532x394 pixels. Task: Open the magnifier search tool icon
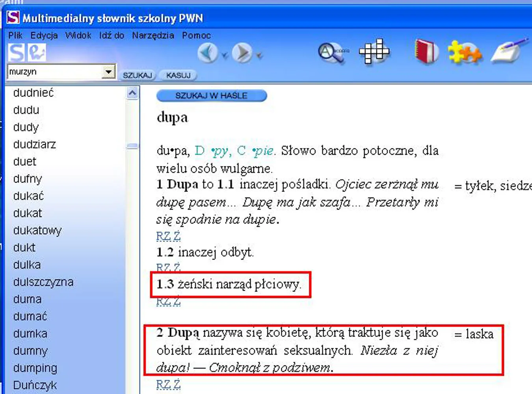tap(332, 53)
